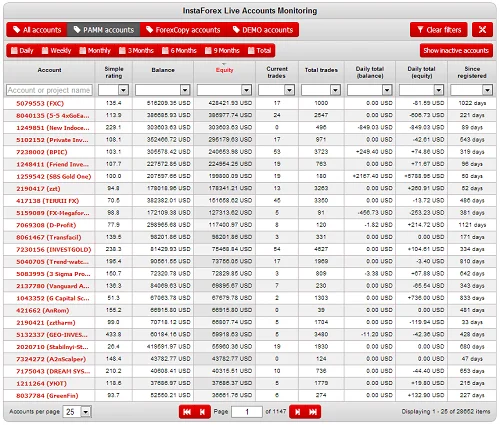
Task: Go to the previous page icon
Action: [202, 412]
